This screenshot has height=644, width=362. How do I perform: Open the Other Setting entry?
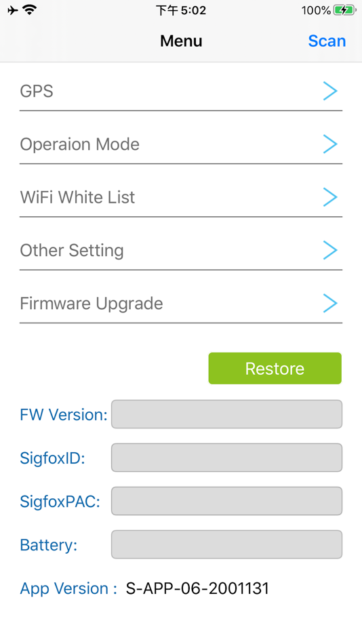pyautogui.click(x=181, y=250)
